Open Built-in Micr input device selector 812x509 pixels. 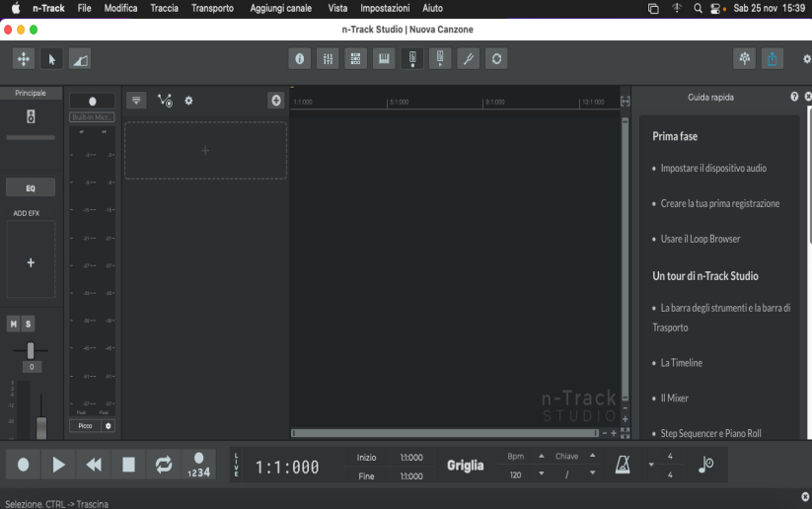pyautogui.click(x=92, y=117)
